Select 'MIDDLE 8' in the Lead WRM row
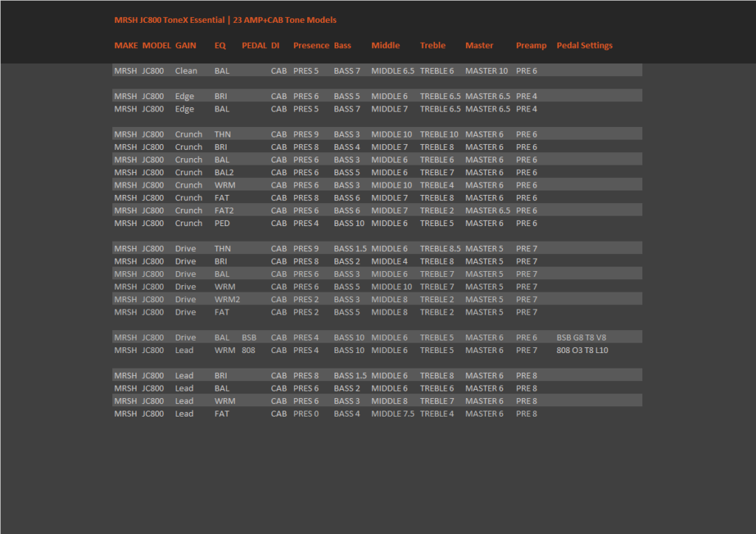This screenshot has width=756, height=534. [x=389, y=401]
